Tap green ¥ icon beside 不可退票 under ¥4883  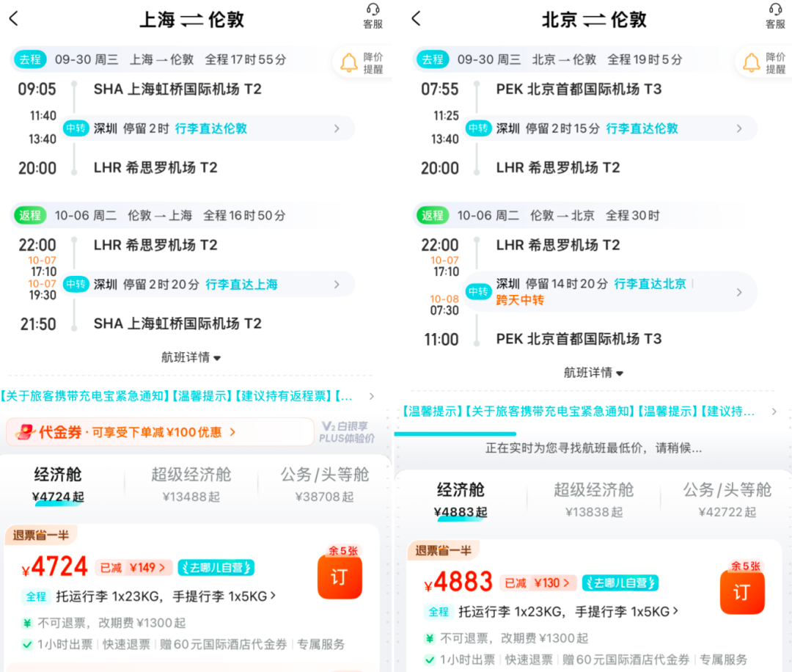click(430, 639)
